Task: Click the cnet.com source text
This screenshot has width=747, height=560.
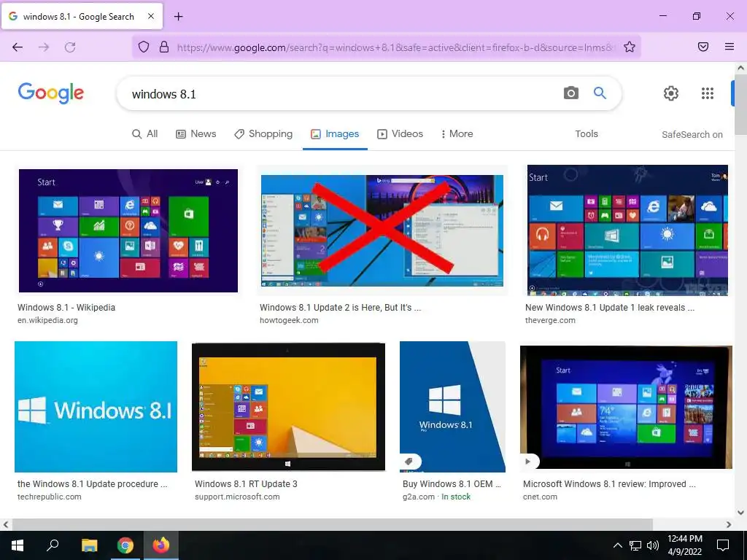Action: (x=541, y=497)
